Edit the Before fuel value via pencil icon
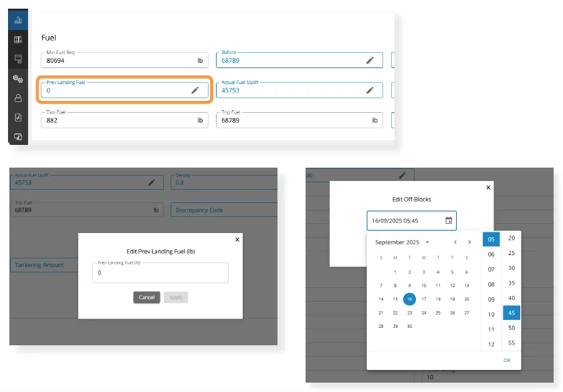This screenshot has width=563, height=392. pyautogui.click(x=370, y=60)
